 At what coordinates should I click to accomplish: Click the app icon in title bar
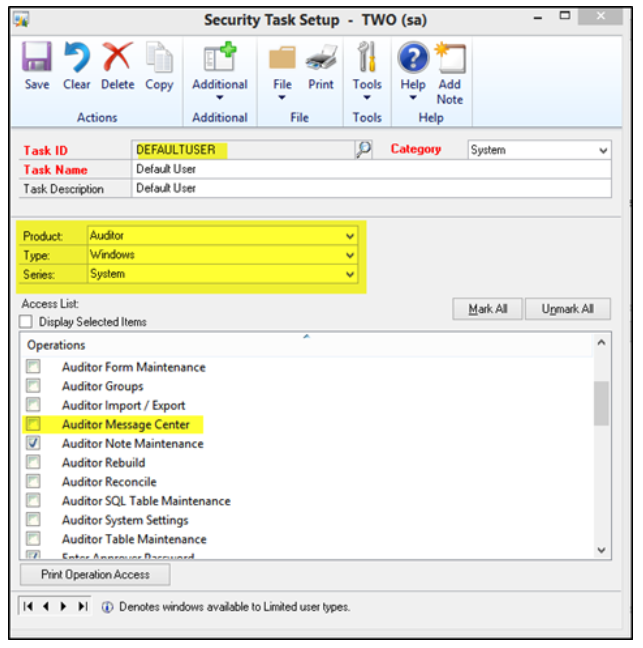[21, 19]
